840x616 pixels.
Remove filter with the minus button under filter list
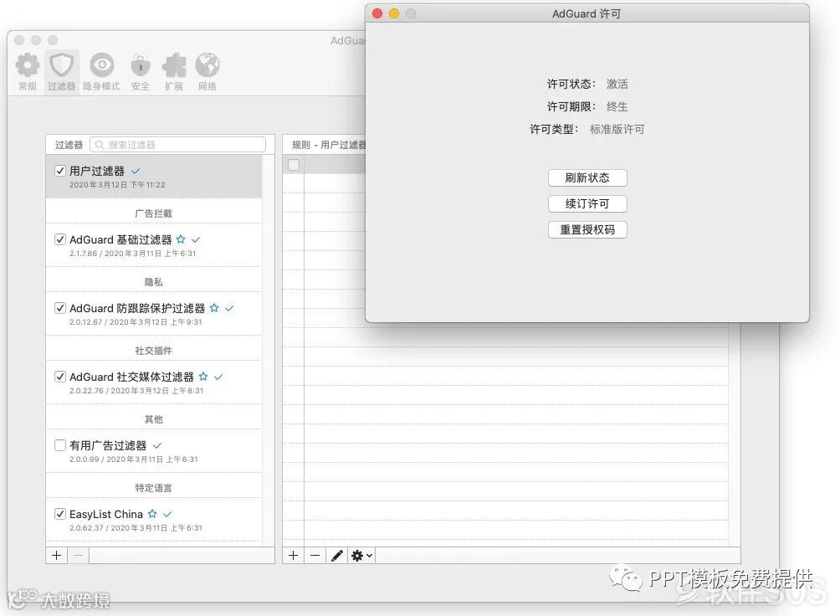[x=78, y=556]
